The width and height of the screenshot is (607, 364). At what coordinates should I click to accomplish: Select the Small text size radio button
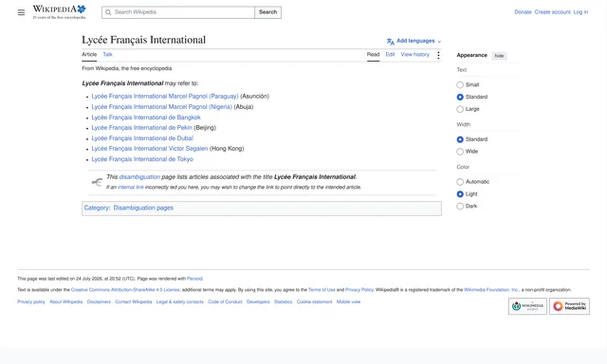(x=460, y=84)
